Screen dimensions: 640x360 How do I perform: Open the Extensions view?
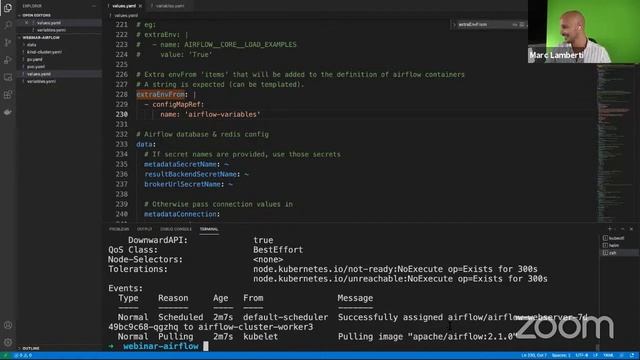click(8, 95)
